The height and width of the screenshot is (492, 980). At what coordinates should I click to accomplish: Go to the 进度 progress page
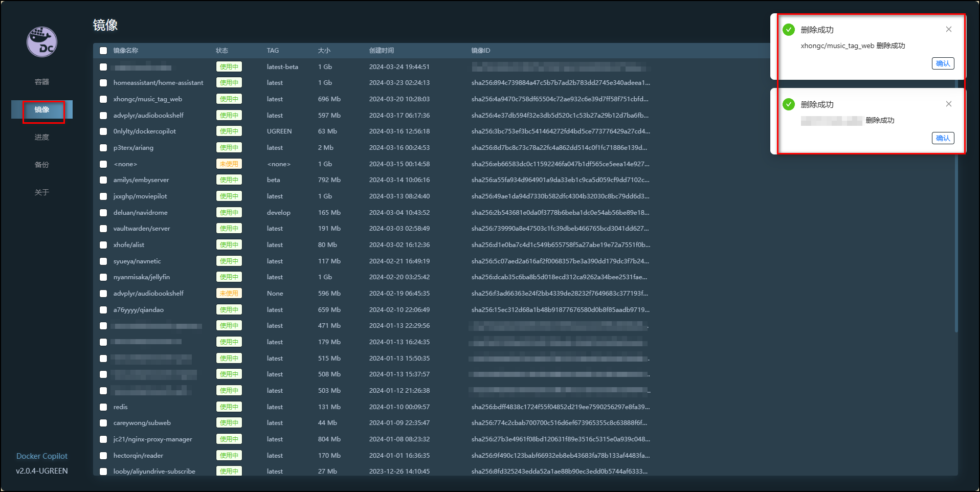42,137
